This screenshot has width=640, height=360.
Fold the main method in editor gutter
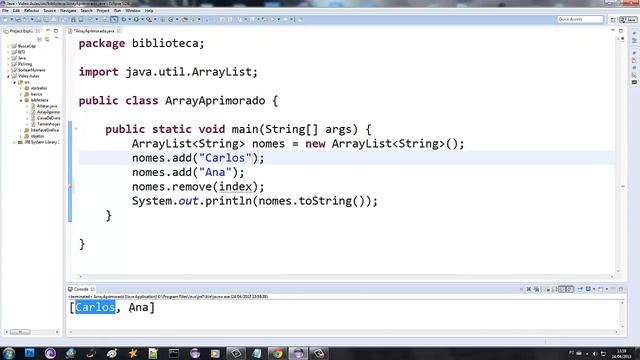point(76,129)
